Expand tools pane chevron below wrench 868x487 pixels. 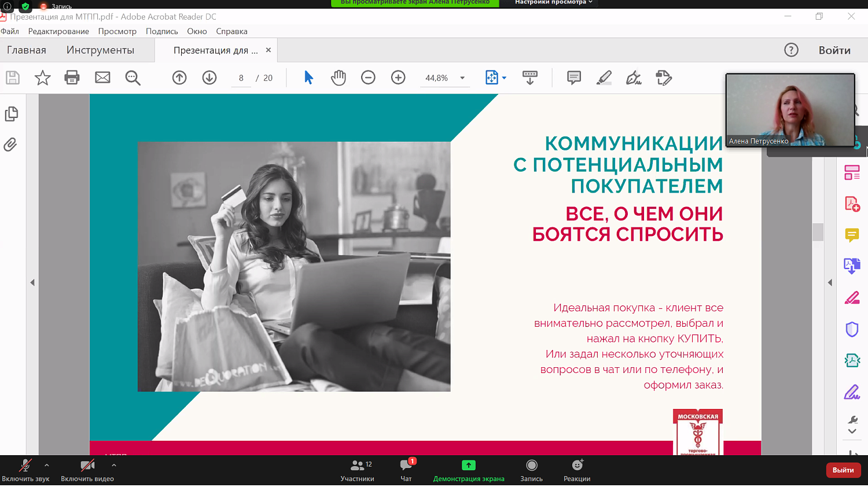(852, 431)
